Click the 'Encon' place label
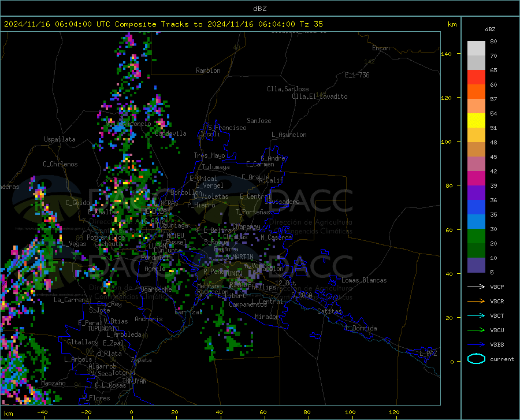This screenshot has width=520, height=420. (x=381, y=48)
